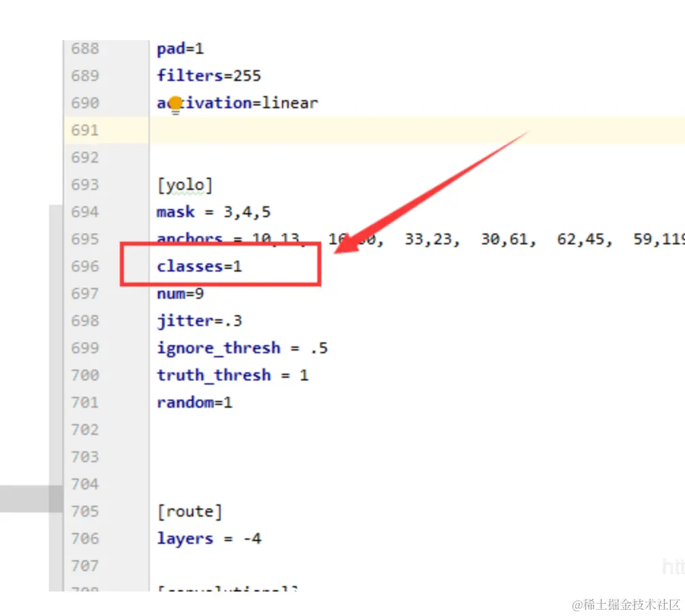Image resolution: width=685 pixels, height=616 pixels.
Task: Click the filters=255 line
Action: pos(209,76)
